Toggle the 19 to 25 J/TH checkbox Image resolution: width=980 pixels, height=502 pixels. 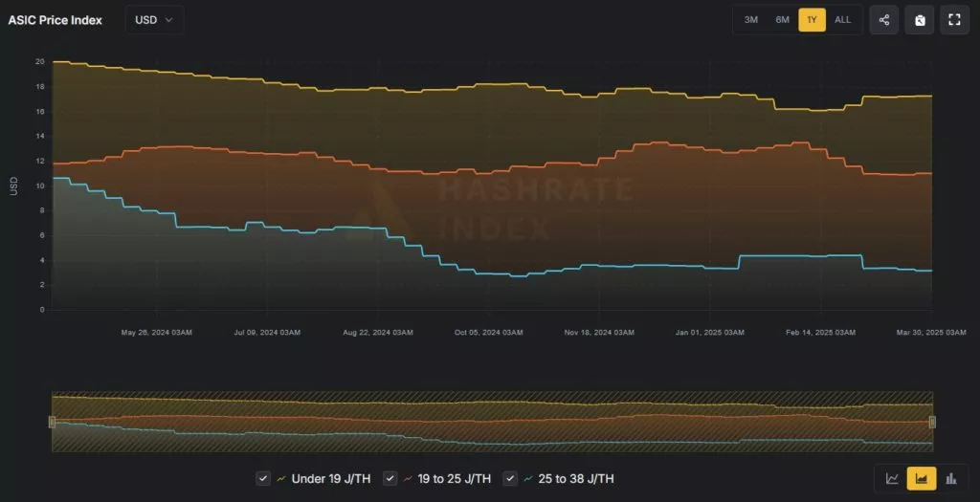pyautogui.click(x=390, y=478)
